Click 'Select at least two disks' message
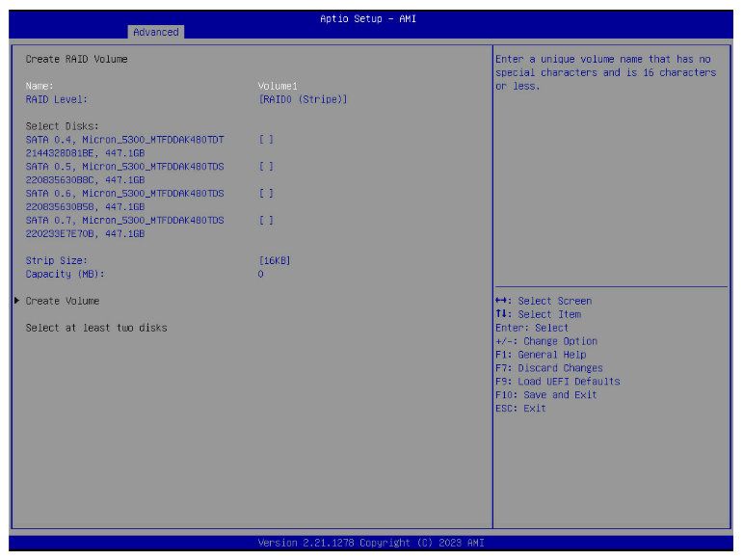 pyautogui.click(x=96, y=328)
